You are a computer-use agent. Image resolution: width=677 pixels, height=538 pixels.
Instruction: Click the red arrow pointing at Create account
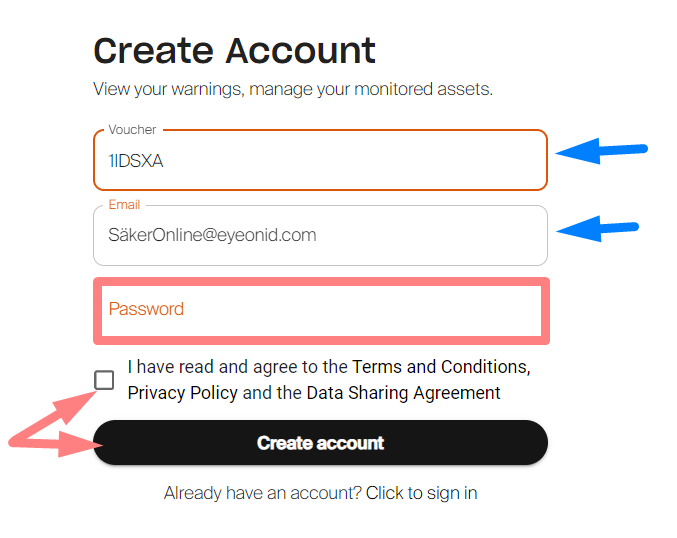tap(50, 441)
